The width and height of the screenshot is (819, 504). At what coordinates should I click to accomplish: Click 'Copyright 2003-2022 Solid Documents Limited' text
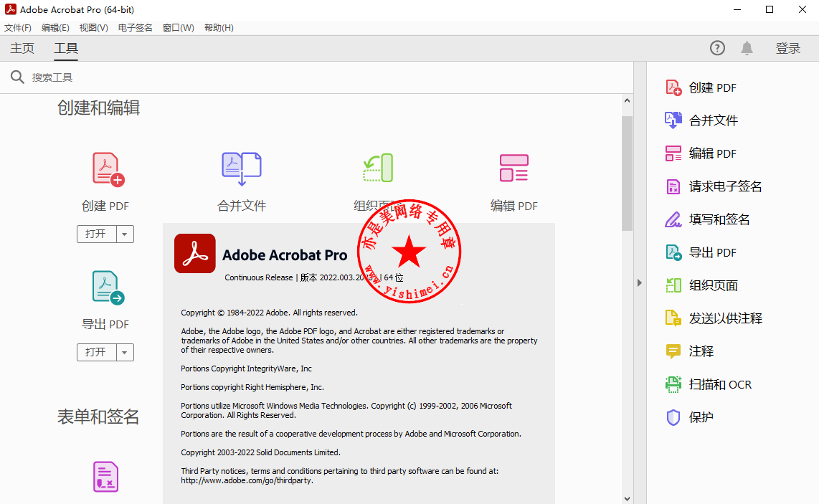[260, 452]
